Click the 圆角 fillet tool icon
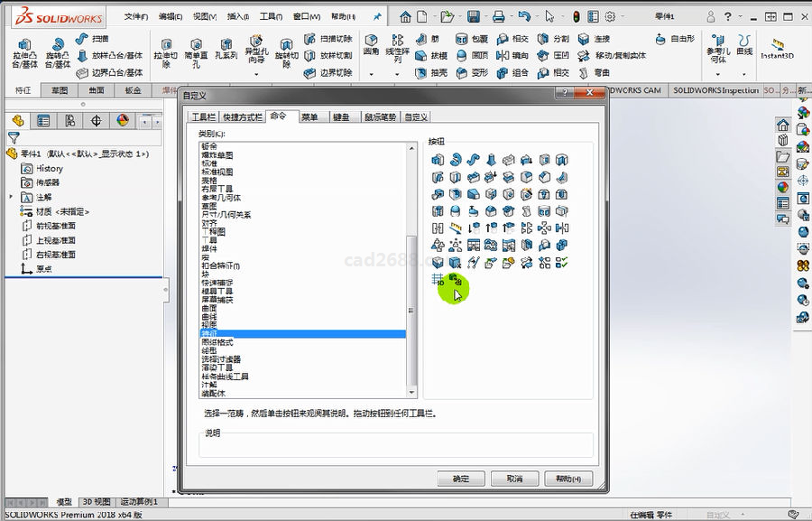The image size is (812, 521). pos(371,41)
